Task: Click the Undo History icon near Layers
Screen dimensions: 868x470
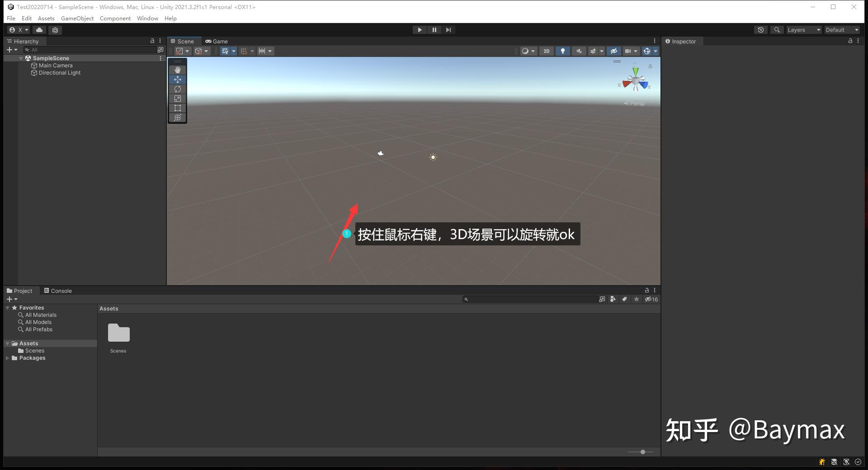Action: coord(761,30)
